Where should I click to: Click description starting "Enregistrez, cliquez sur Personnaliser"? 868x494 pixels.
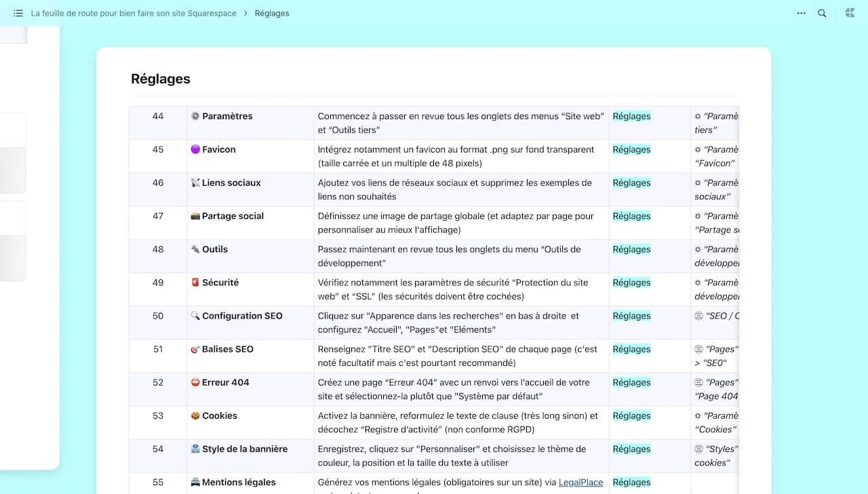click(452, 455)
